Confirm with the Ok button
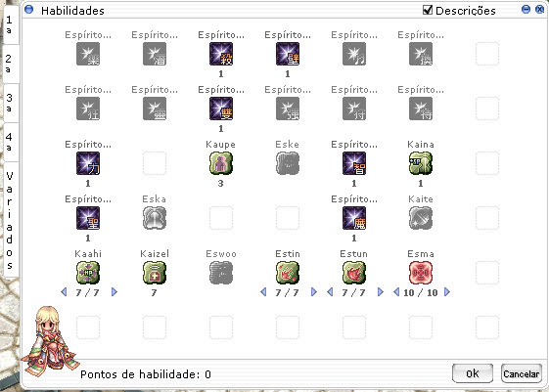Screen dimensions: 549x392 [473, 373]
